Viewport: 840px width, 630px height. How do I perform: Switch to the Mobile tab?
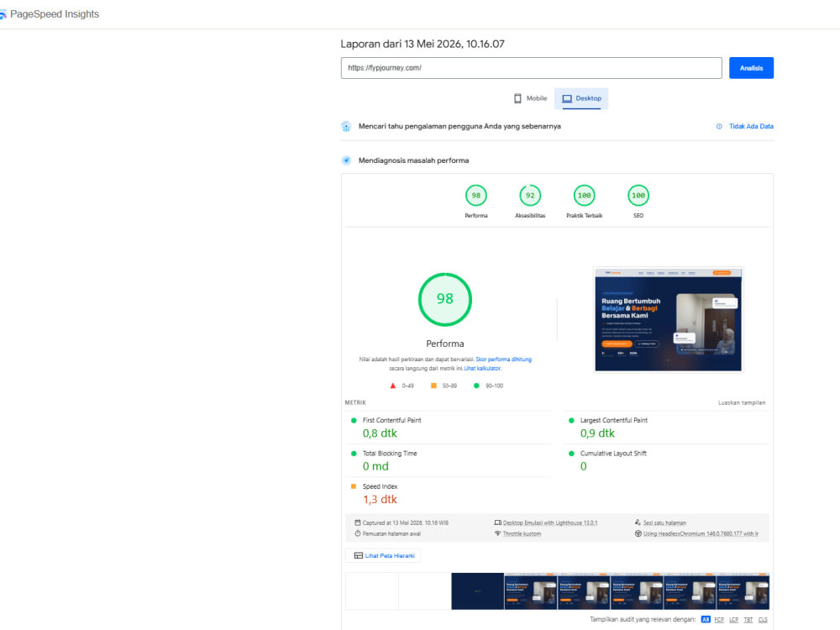tap(530, 98)
